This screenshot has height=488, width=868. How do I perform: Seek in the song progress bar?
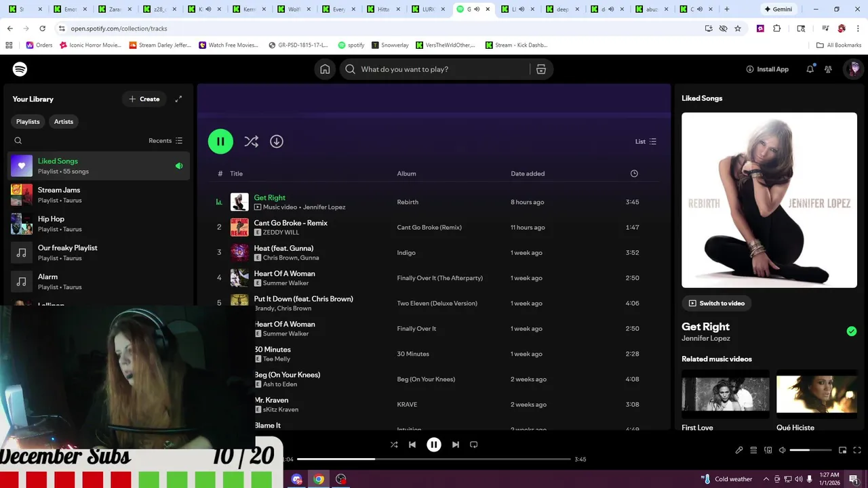[x=434, y=459]
